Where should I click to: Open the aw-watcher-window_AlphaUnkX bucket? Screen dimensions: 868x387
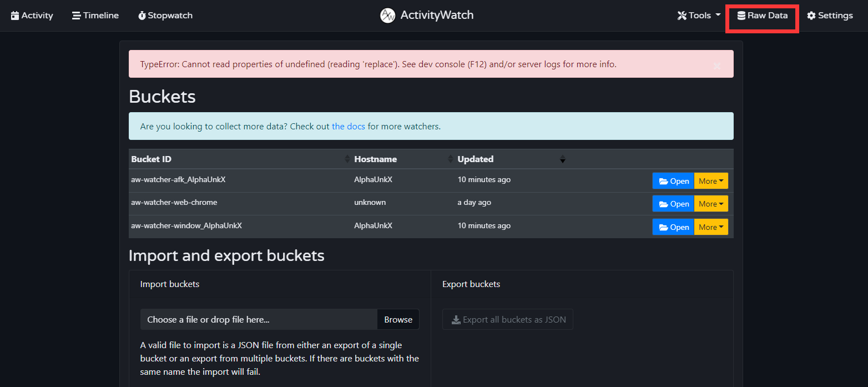(x=673, y=227)
